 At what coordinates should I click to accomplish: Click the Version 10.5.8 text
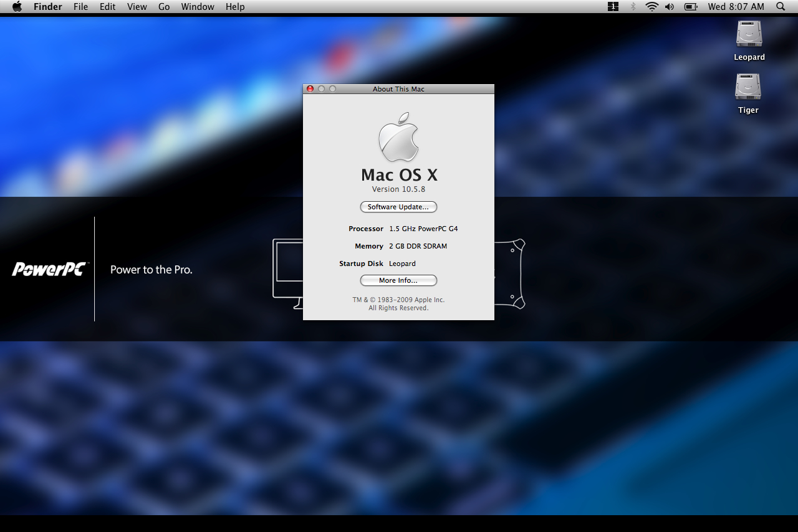coord(398,189)
